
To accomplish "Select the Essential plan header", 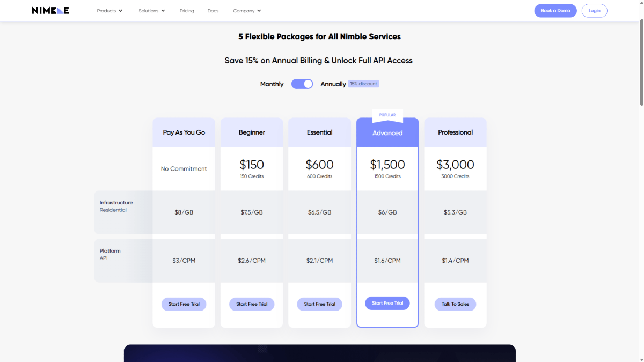I will 320,132.
